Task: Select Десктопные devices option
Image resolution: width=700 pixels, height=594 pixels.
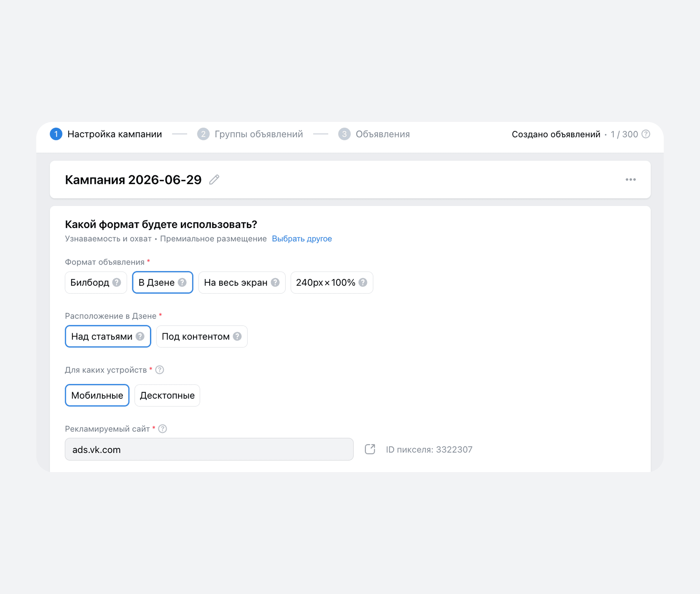Action: tap(167, 395)
